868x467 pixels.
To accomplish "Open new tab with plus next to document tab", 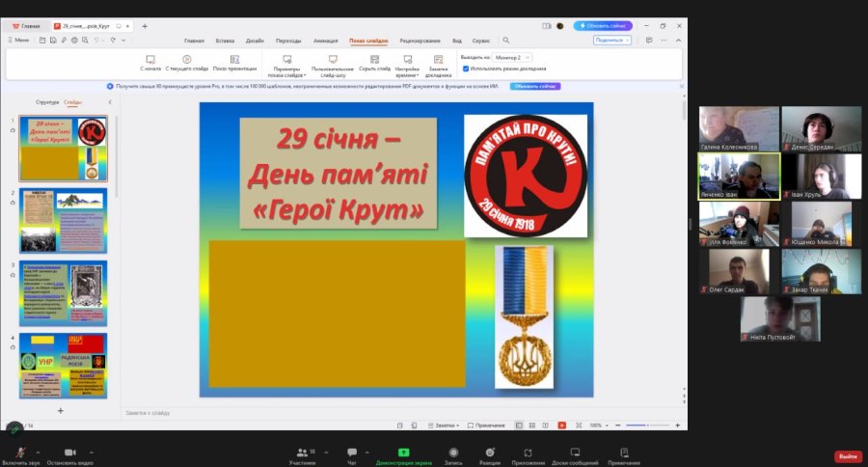I will (145, 26).
